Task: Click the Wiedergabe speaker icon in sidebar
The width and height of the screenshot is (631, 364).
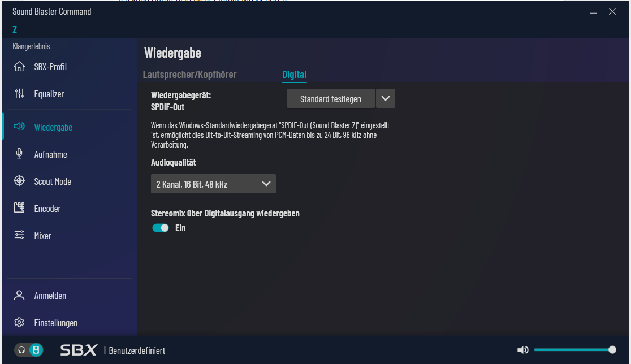Action: pos(19,127)
